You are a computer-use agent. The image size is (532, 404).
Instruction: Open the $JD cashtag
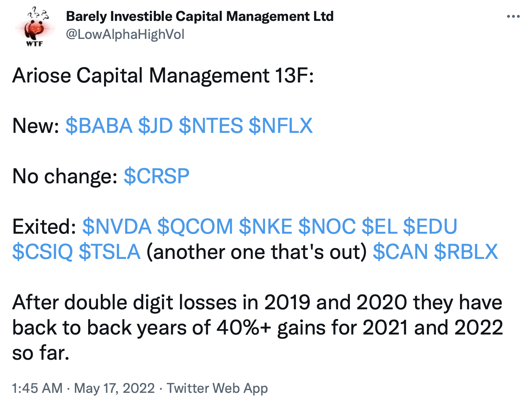tap(155, 126)
